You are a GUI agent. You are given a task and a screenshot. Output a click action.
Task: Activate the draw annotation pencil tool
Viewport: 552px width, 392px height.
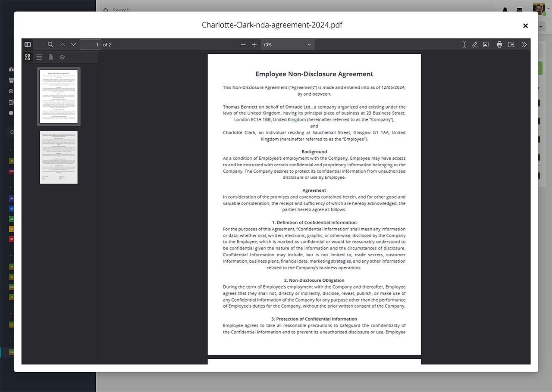(x=475, y=44)
